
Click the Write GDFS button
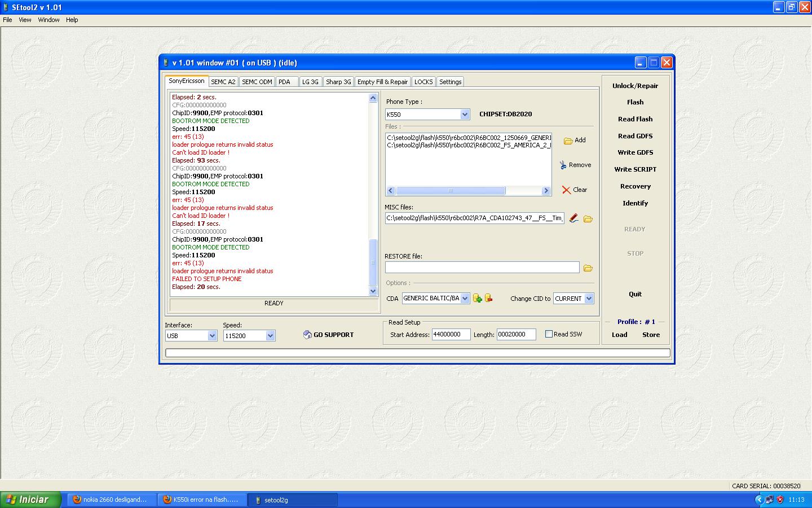tap(636, 152)
